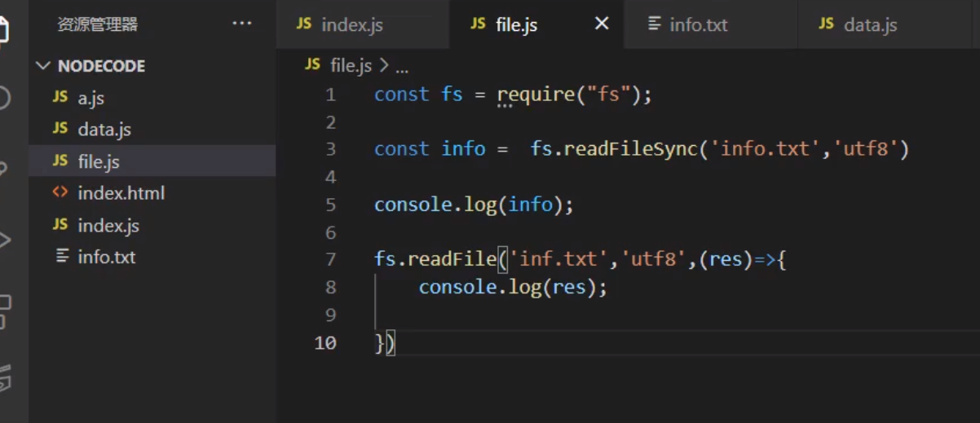Click the variable info on line 3

tap(463, 149)
